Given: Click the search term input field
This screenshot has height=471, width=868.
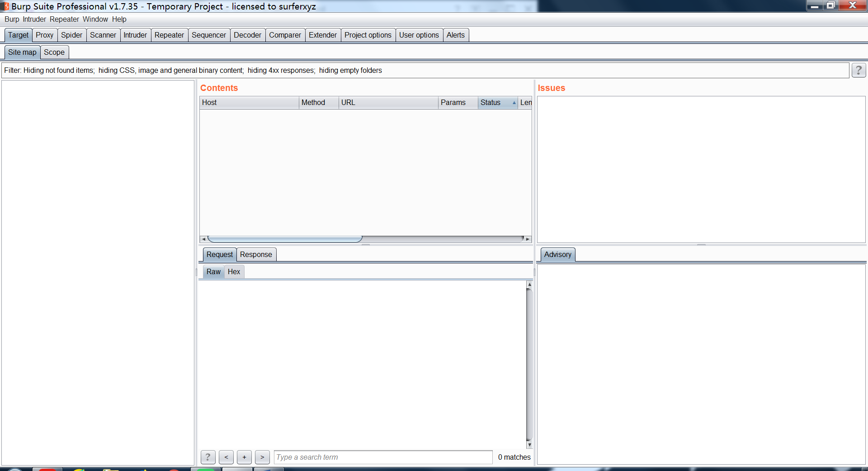Looking at the screenshot, I should 383,457.
